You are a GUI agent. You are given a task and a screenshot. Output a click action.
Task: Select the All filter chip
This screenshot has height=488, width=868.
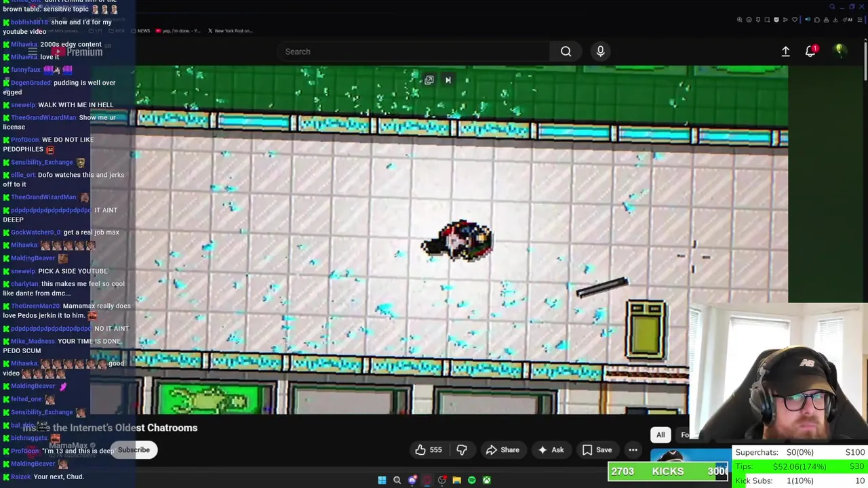pos(660,435)
